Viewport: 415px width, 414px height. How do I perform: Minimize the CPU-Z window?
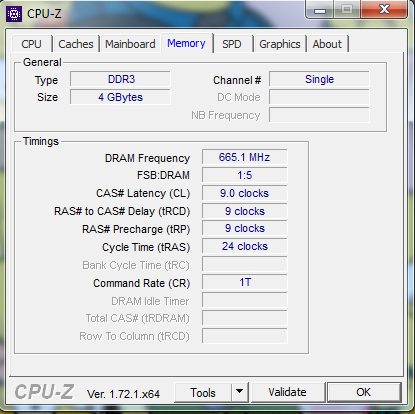320,10
